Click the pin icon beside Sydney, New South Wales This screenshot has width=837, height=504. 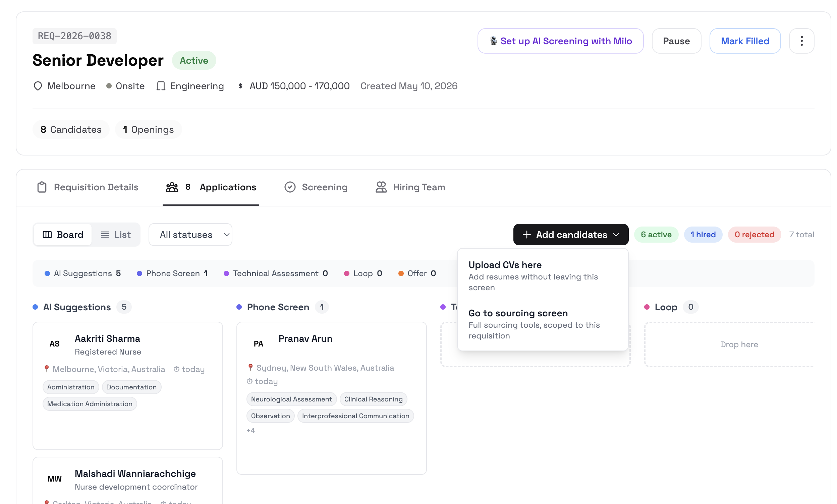point(250,367)
